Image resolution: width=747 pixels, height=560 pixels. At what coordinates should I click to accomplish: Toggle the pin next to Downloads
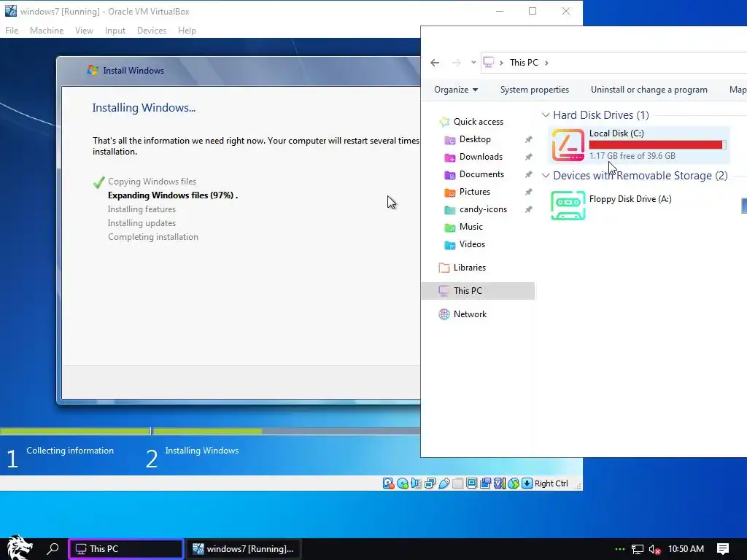tap(528, 157)
